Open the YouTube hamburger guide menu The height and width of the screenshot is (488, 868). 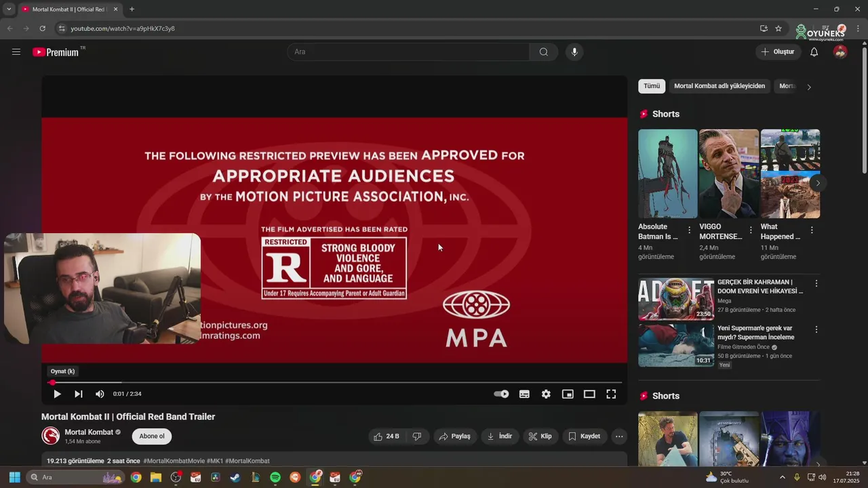click(16, 52)
